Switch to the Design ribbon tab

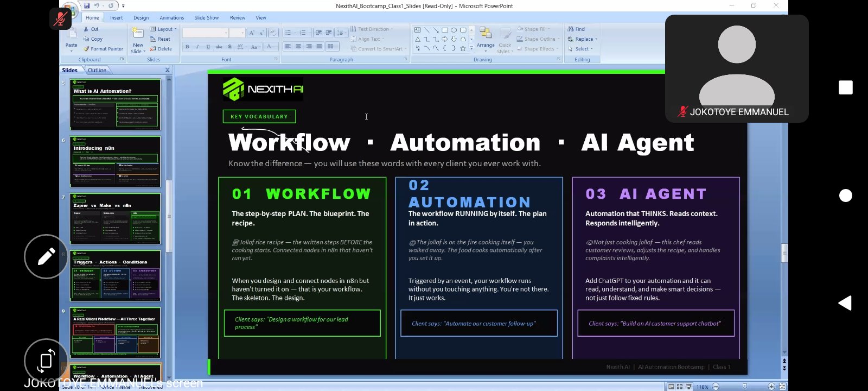coord(141,17)
